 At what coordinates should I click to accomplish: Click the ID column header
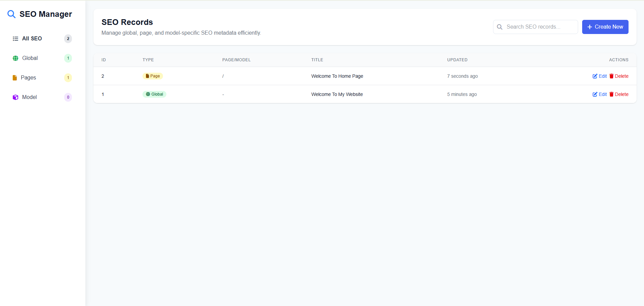(103, 60)
